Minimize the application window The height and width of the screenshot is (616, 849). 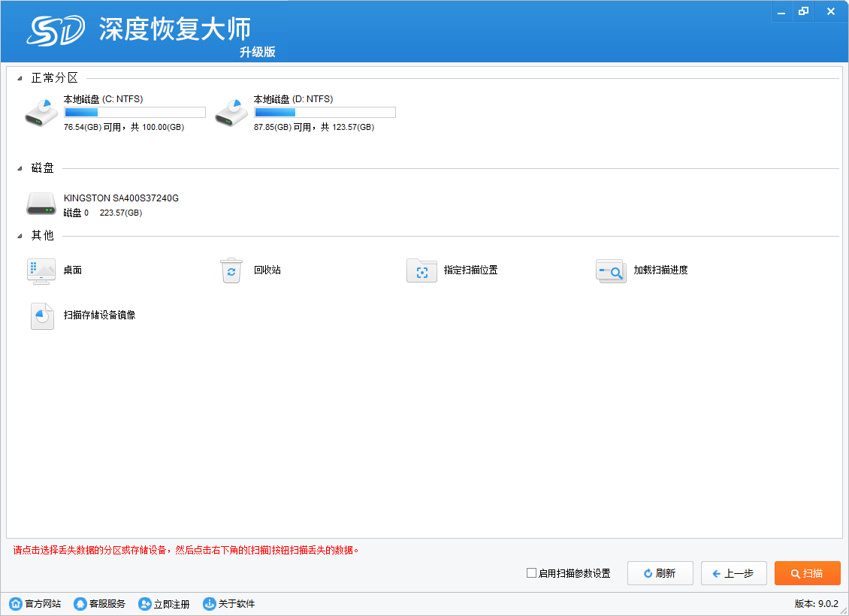point(781,11)
